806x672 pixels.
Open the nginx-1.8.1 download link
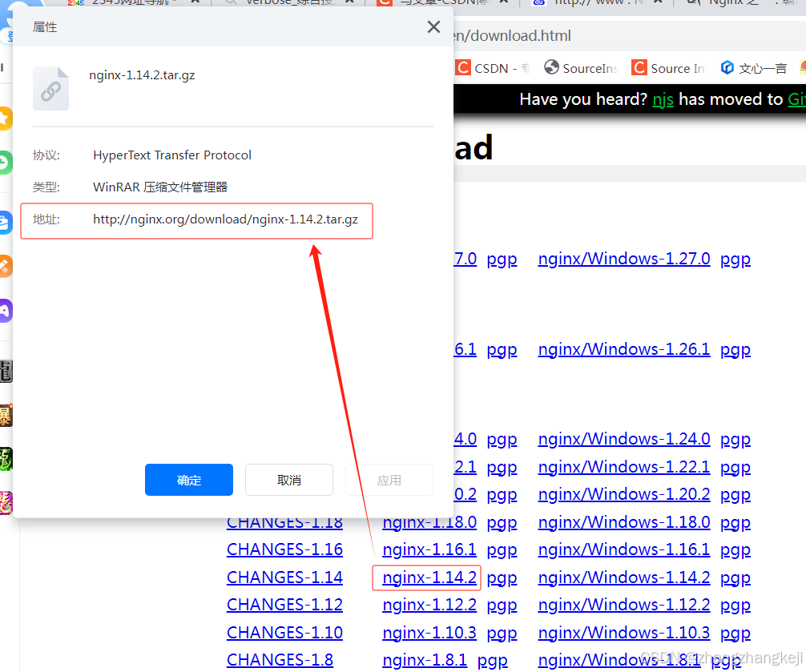425,660
